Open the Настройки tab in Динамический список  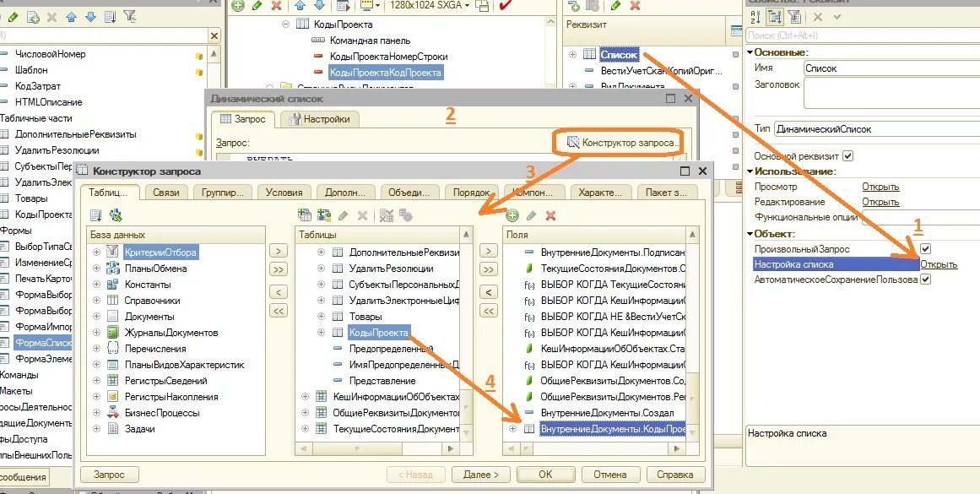coord(319,119)
